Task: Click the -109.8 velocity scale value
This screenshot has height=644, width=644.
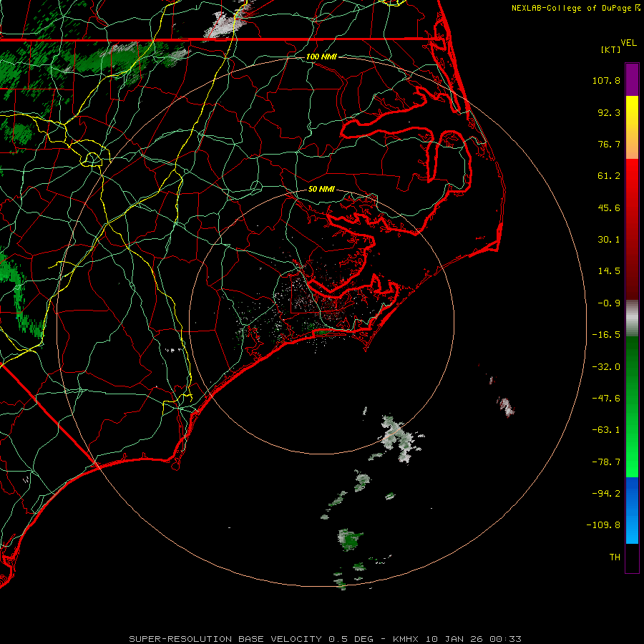Action: pyautogui.click(x=603, y=525)
